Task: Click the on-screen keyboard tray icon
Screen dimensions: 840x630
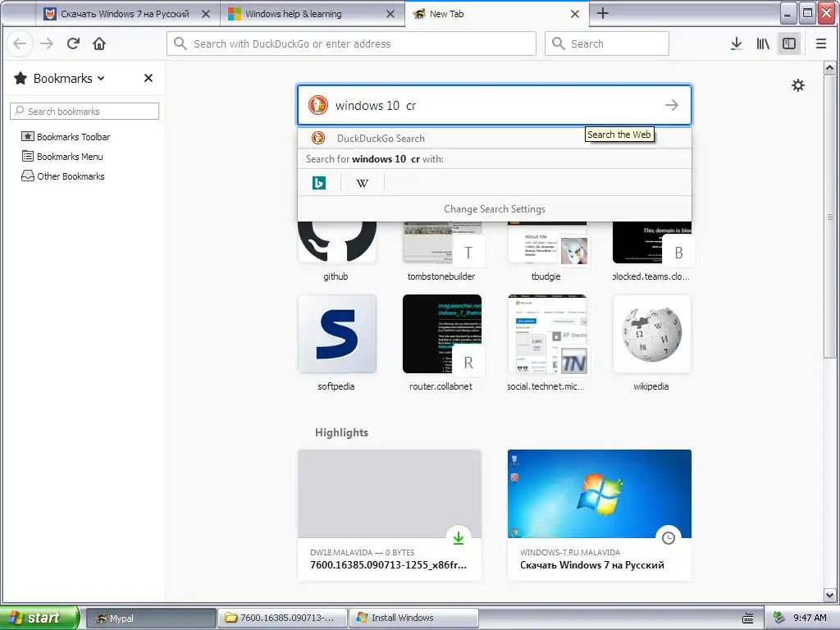Action: (x=748, y=619)
